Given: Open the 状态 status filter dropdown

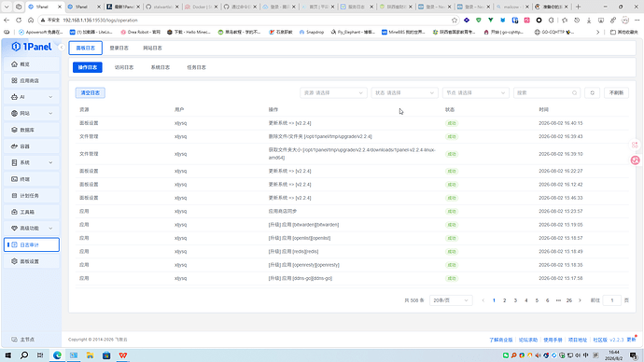Looking at the screenshot, I should [404, 92].
